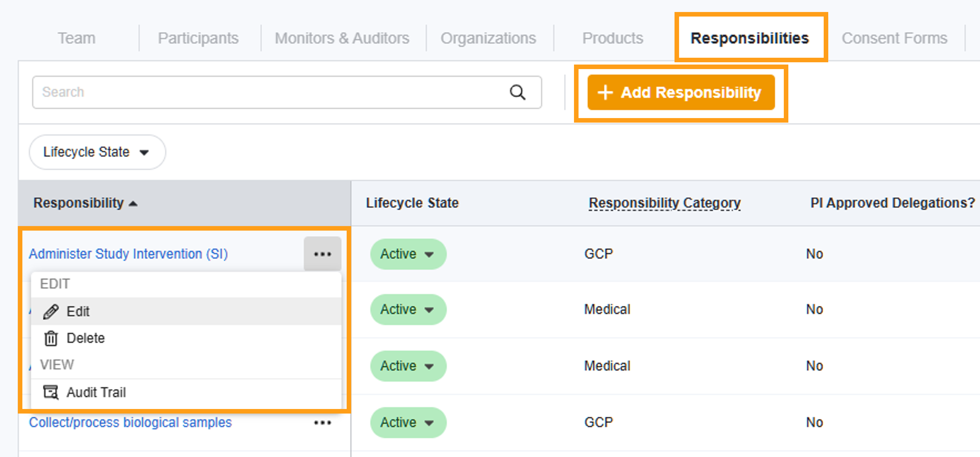Open Administer Study Intervention (SI) link

pyautogui.click(x=128, y=254)
